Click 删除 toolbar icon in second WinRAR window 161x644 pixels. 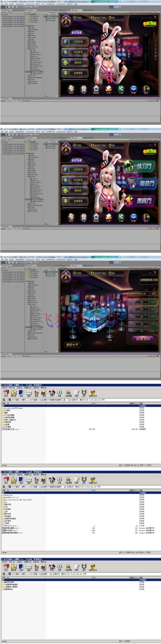pos(36,480)
